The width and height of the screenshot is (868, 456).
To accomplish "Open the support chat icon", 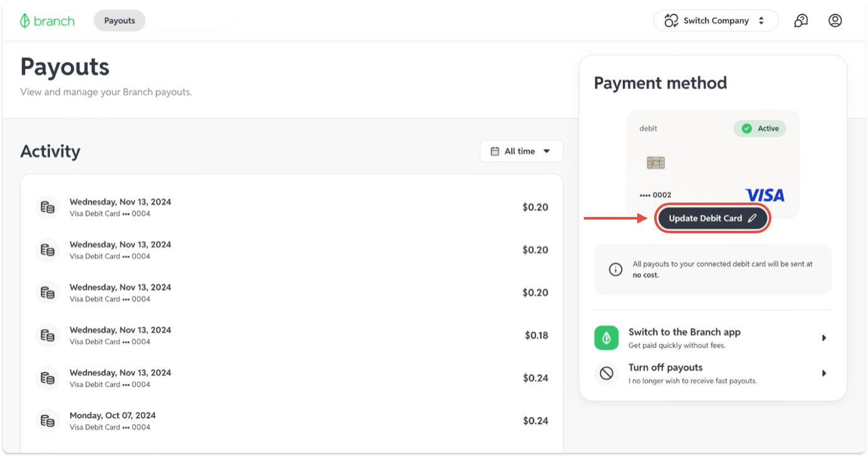I will pos(801,21).
